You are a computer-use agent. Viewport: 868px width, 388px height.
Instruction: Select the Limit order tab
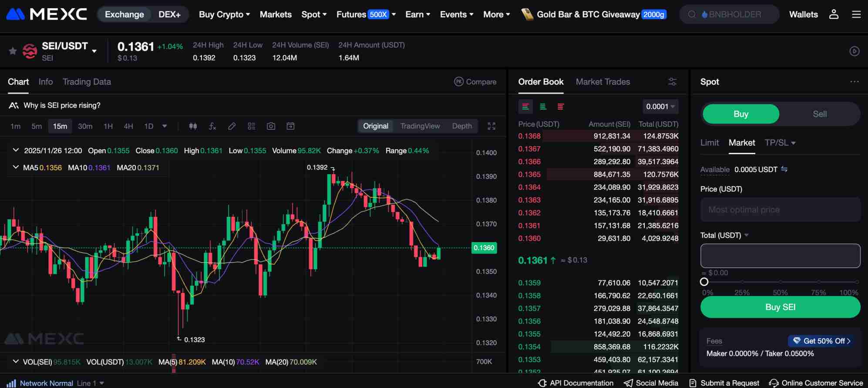point(710,143)
